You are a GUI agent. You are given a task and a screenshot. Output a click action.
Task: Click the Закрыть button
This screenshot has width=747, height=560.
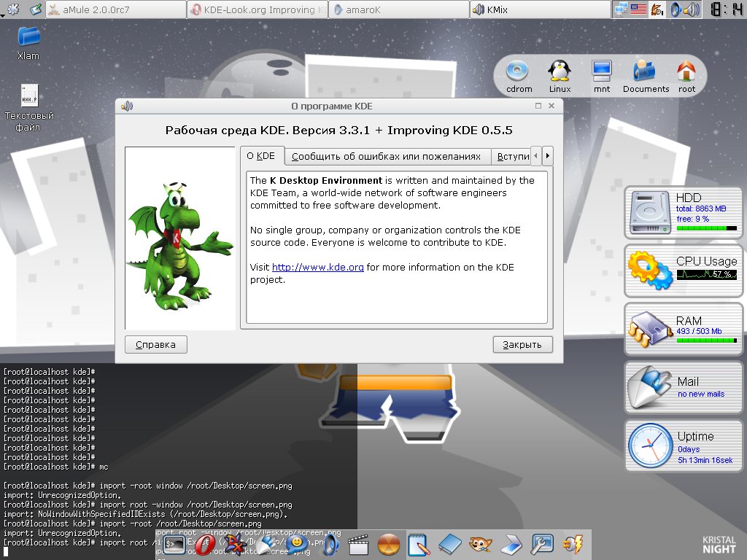(x=522, y=344)
